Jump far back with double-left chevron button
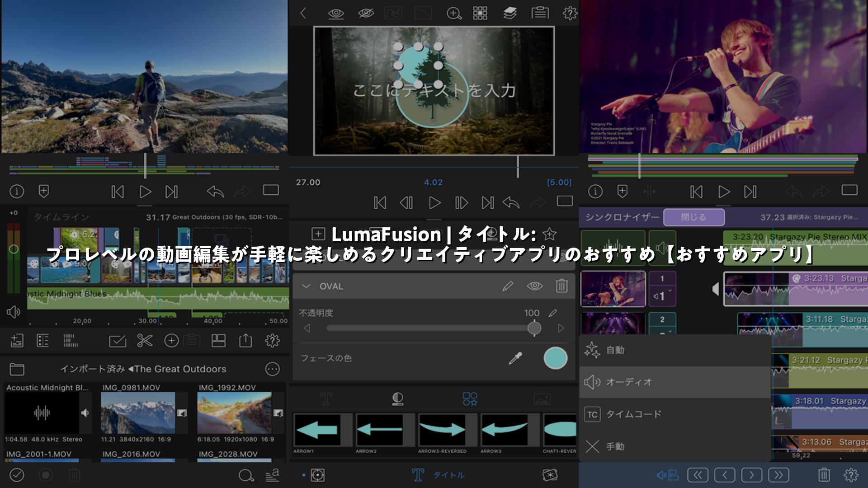This screenshot has height=488, width=868. 698,475
